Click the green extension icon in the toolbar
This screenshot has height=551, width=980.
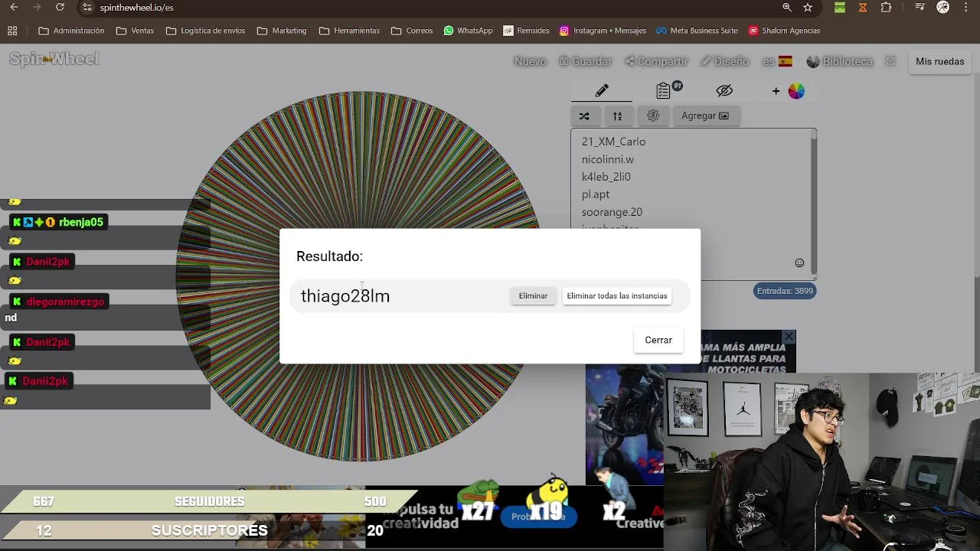pos(840,8)
